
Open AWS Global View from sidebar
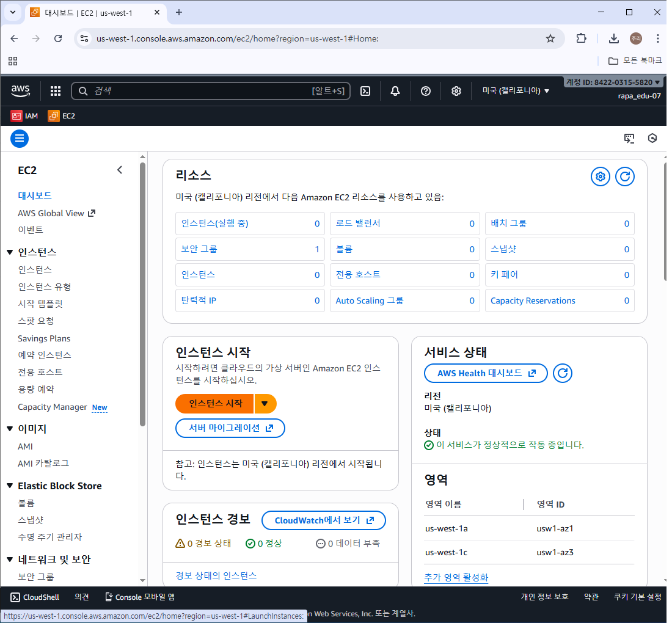(57, 213)
